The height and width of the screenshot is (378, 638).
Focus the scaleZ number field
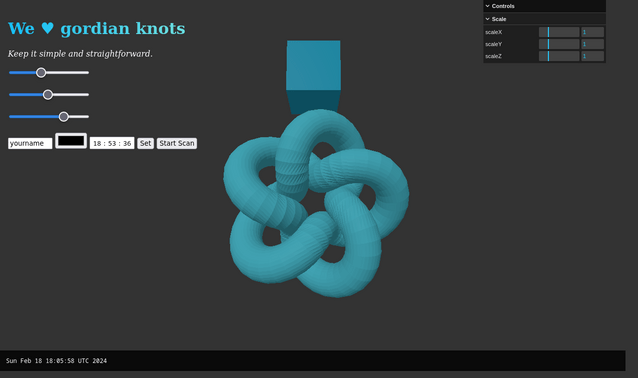(592, 56)
